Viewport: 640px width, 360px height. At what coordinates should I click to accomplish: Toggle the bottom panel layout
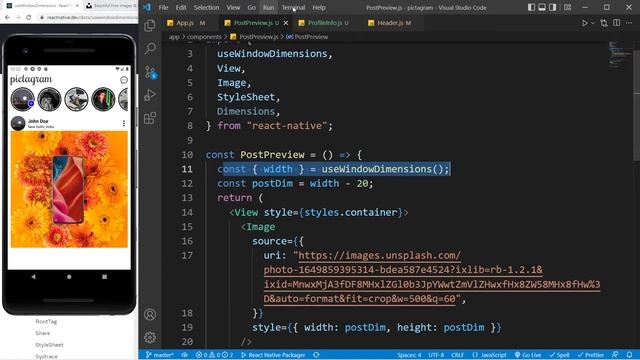tap(542, 7)
